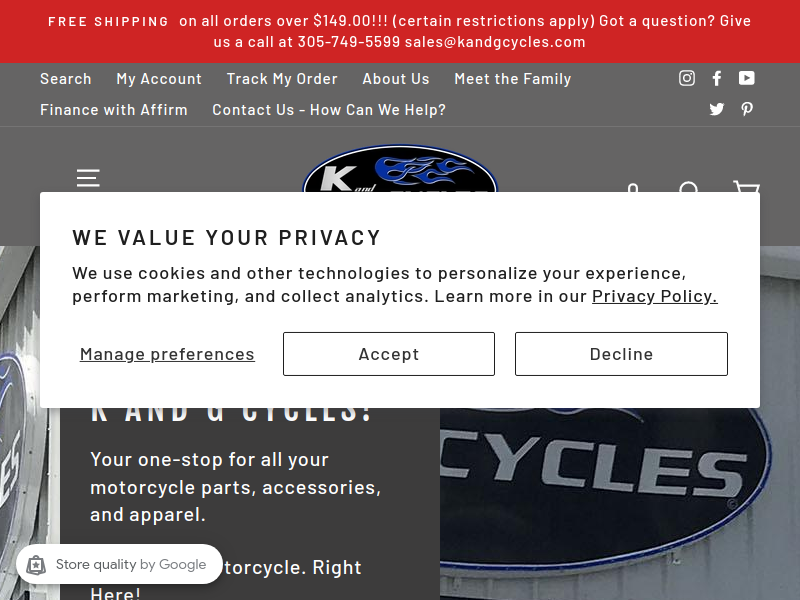Open My Account menu link
Image resolution: width=800 pixels, height=600 pixels.
pyautogui.click(x=159, y=79)
